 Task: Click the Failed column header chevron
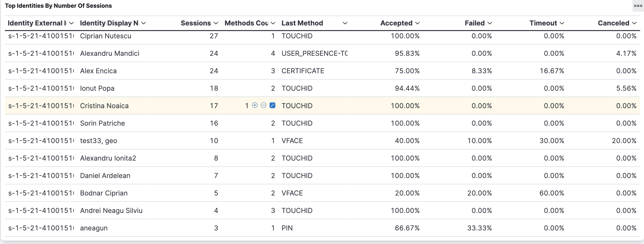point(490,23)
